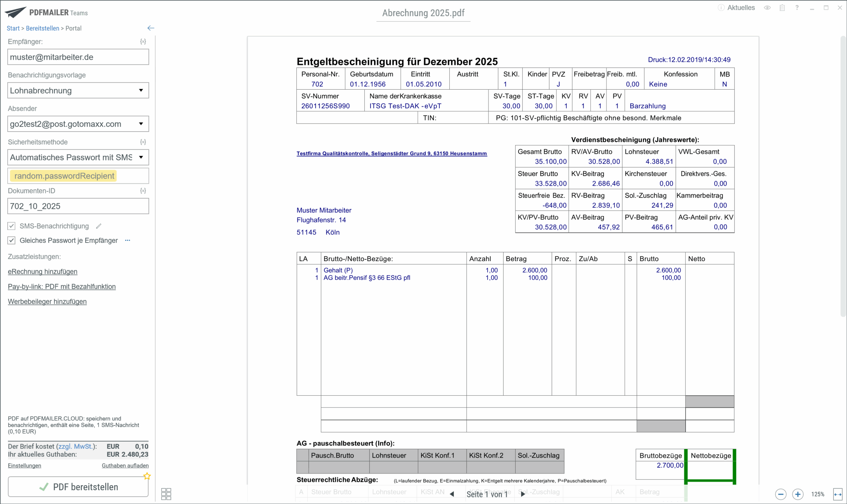Screen dimensions: 847x504
Task: Open the variable placeholder icon beside Empfänger
Action: click(x=143, y=41)
